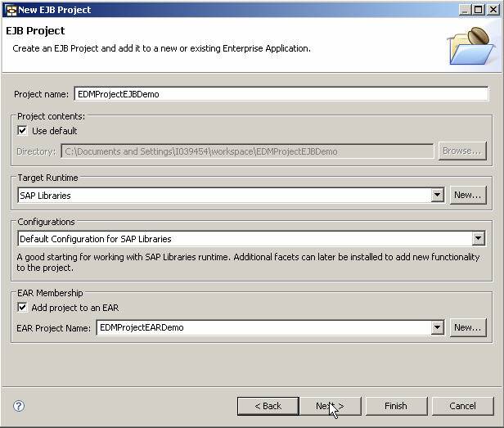Uncheck the Use default checkbox
Viewport: 504px width, 428px height.
tap(22, 131)
